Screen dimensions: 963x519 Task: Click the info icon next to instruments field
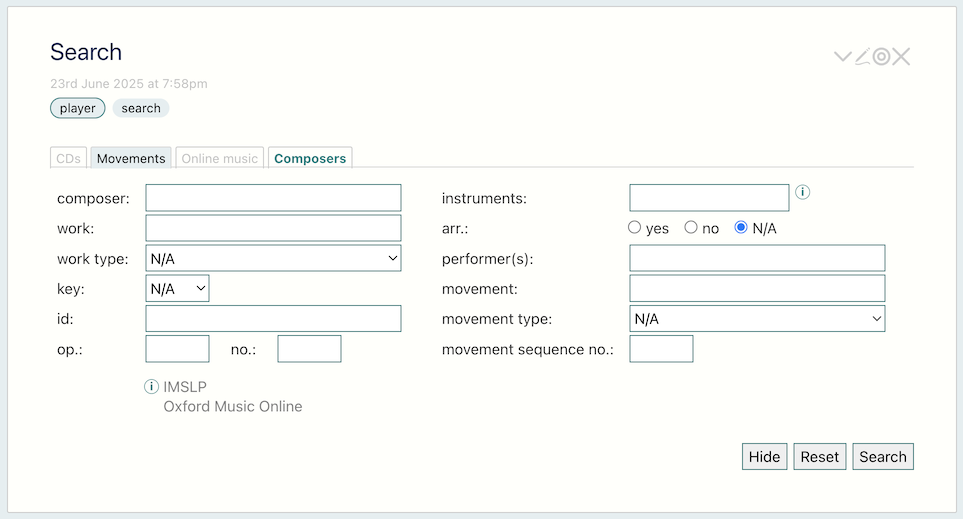click(x=802, y=192)
